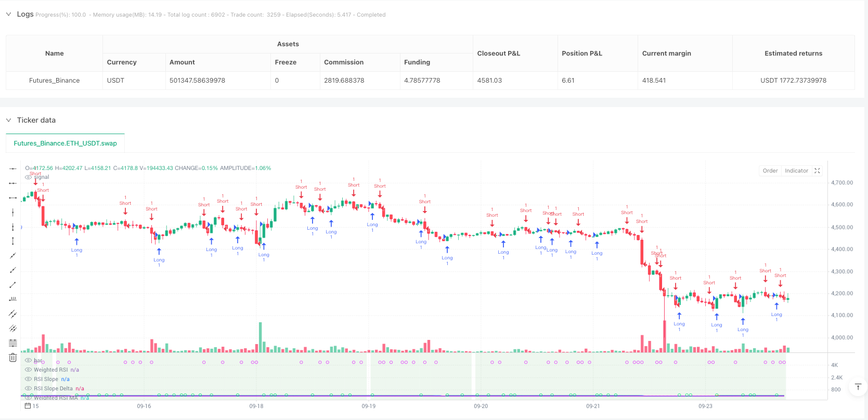
Task: Select the vertical segment drawing tool
Action: coord(13,241)
